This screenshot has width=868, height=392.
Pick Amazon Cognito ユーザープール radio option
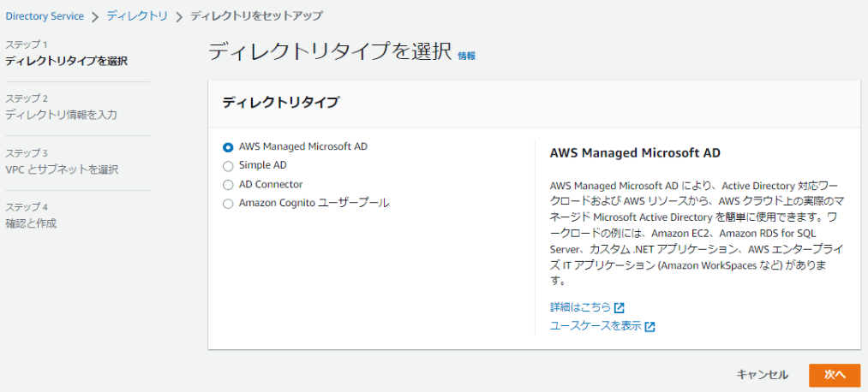click(228, 204)
